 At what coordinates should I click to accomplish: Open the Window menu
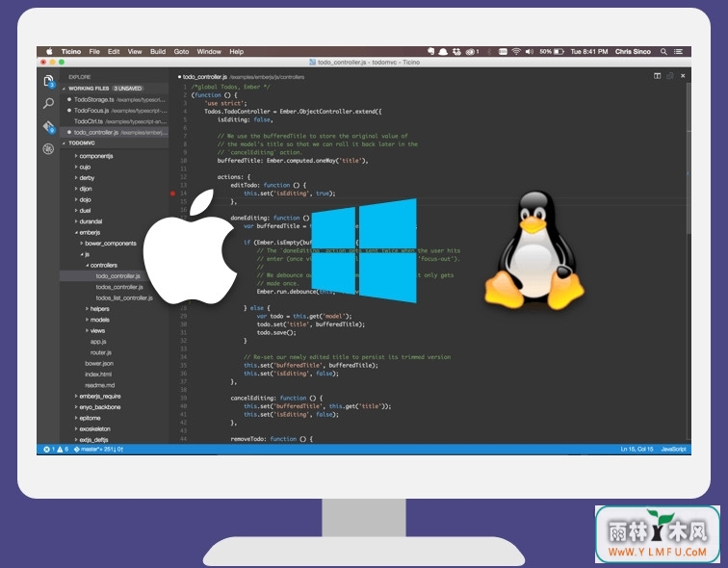pos(209,52)
